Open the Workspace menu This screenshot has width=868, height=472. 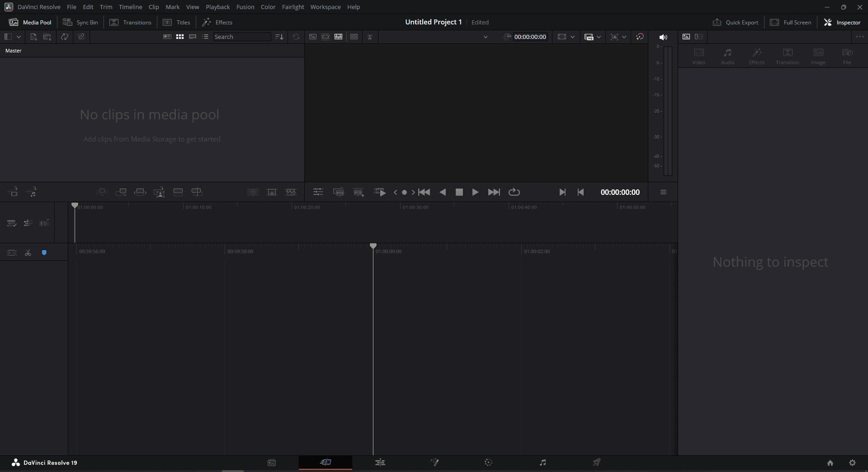pyautogui.click(x=325, y=7)
